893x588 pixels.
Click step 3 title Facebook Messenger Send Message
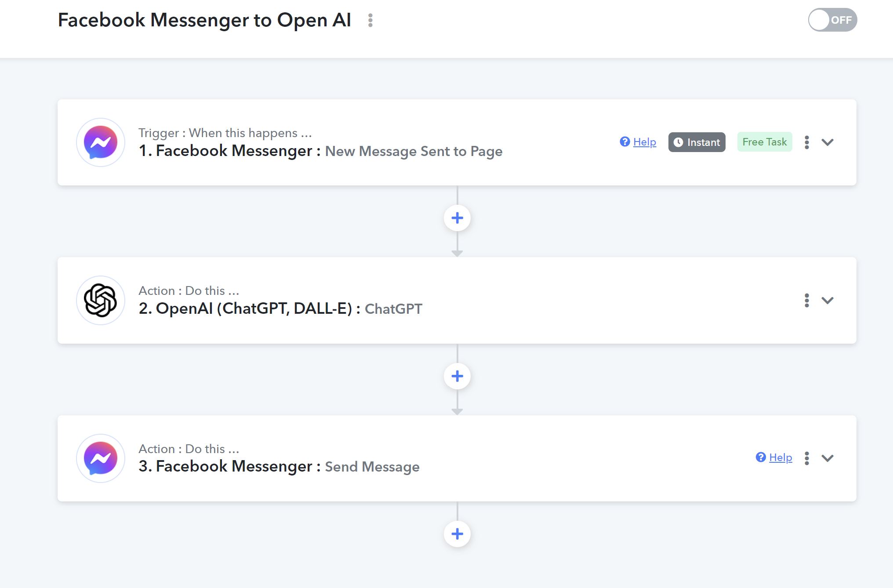coord(279,467)
